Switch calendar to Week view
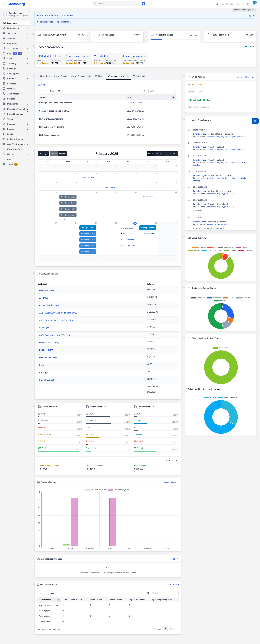 159,154
